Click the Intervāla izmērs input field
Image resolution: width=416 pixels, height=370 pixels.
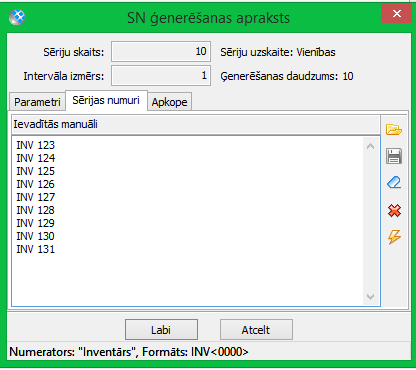click(x=161, y=76)
